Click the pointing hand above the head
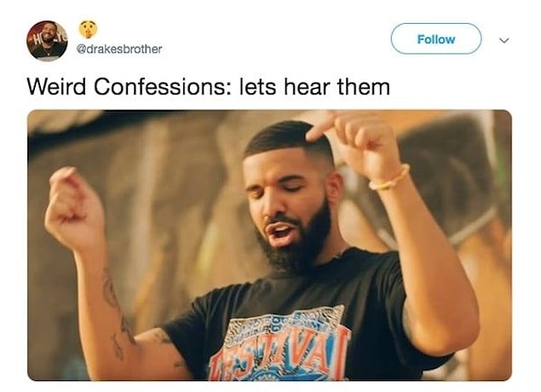Screen dimensions: 541x392 click(354, 137)
